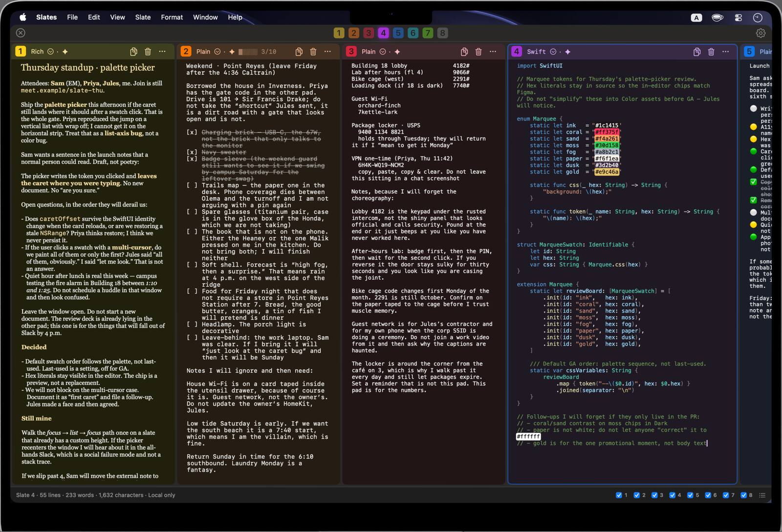Uncheck slate 4 visibility checkbox in status bar
The width and height of the screenshot is (782, 532).
673,495
